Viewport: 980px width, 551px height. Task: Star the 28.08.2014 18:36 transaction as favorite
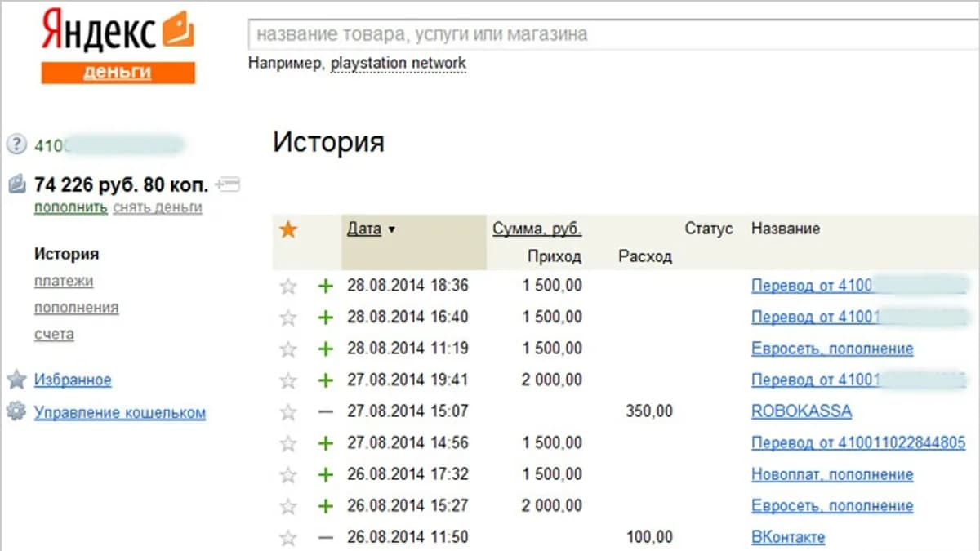pyautogui.click(x=288, y=287)
